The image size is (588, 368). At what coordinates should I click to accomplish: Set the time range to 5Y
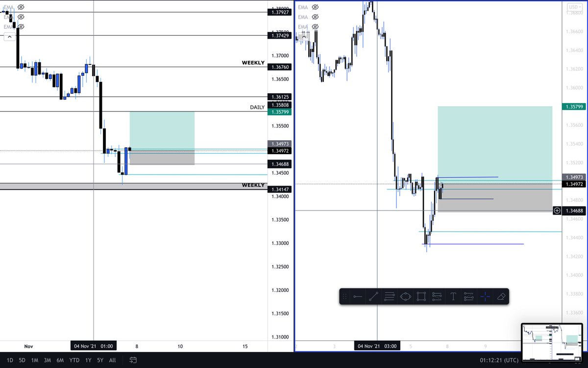(100, 360)
